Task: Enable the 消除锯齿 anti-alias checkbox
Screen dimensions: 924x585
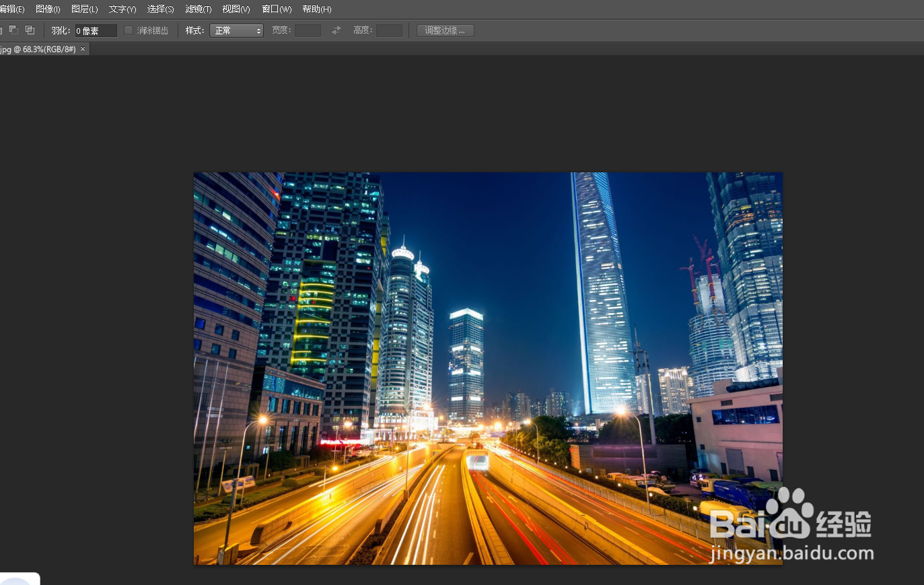Action: (128, 30)
